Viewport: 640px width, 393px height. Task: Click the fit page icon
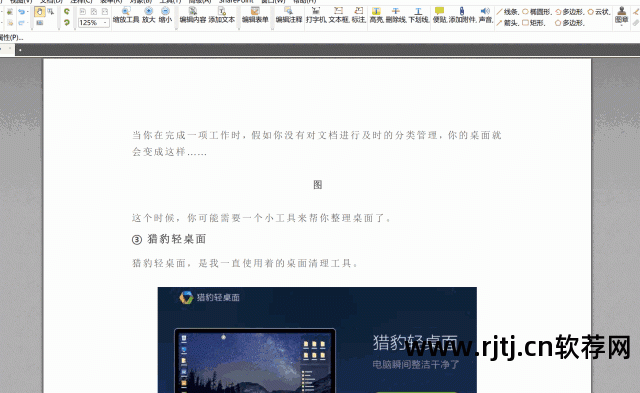tap(94, 11)
